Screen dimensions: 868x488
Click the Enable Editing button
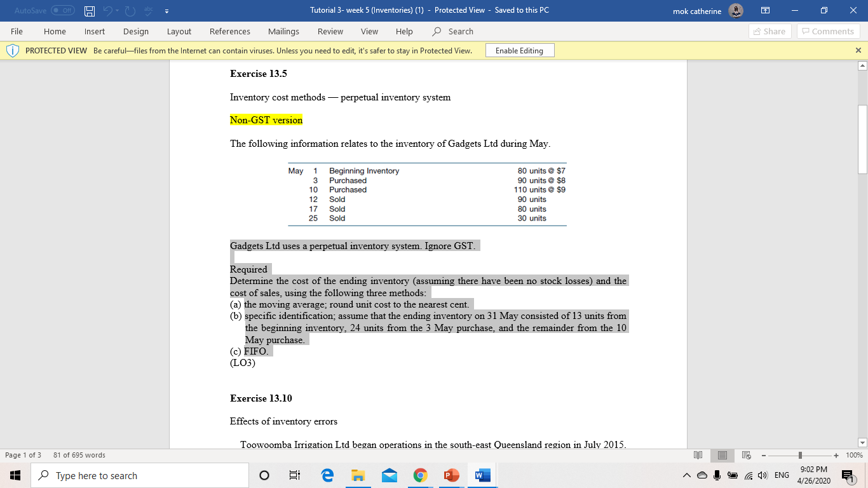coord(519,50)
